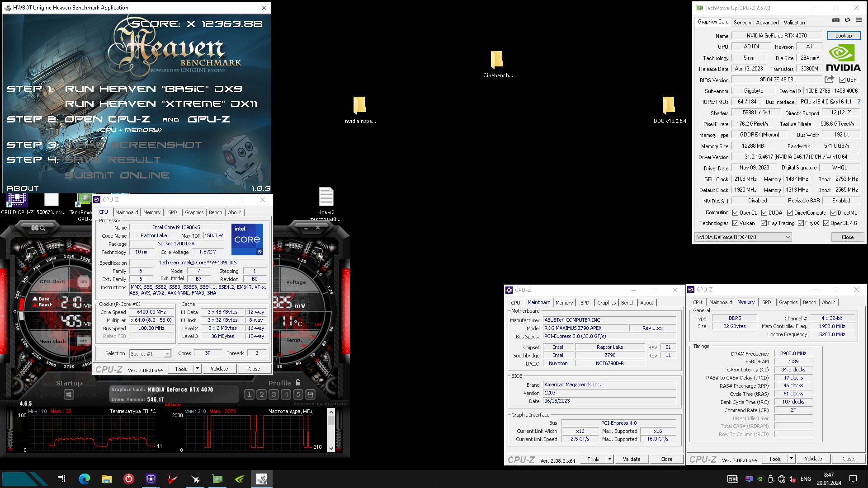
Task: Click the Afterburner save profile floppy icon
Action: [x=310, y=394]
